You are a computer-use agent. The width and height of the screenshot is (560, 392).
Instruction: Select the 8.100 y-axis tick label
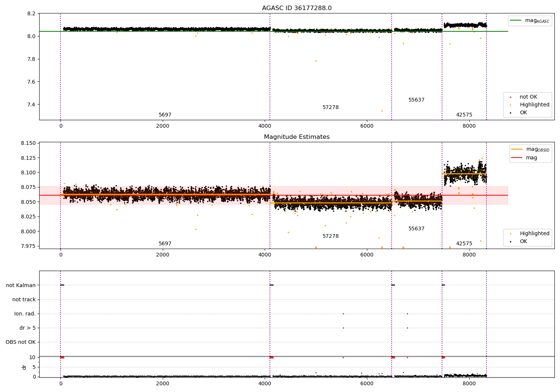click(29, 173)
